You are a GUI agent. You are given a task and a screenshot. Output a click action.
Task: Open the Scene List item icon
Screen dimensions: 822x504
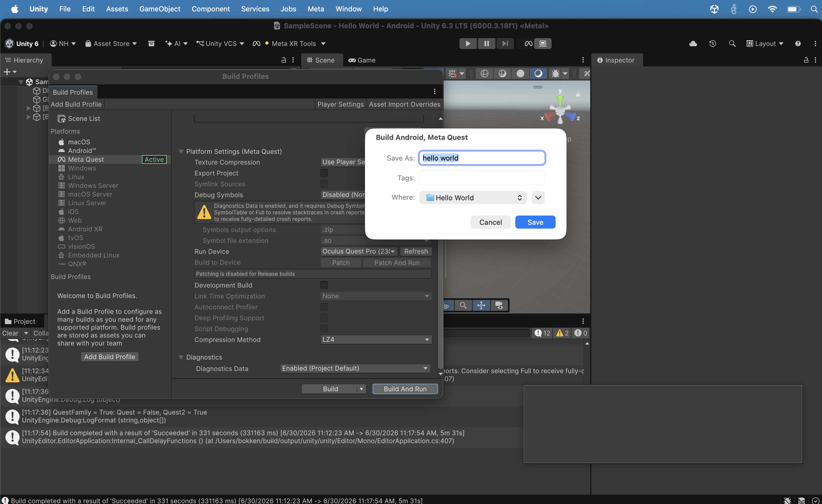pos(61,119)
